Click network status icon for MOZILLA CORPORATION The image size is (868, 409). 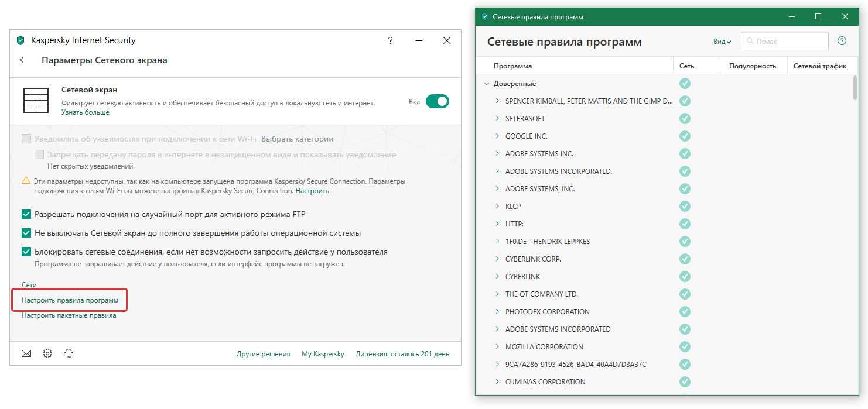coord(685,346)
